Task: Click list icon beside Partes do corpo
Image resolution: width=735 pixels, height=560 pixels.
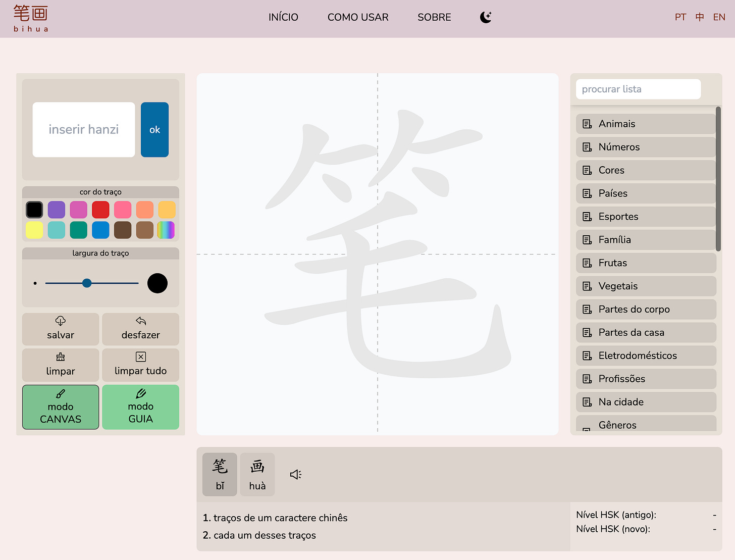Action: point(587,310)
